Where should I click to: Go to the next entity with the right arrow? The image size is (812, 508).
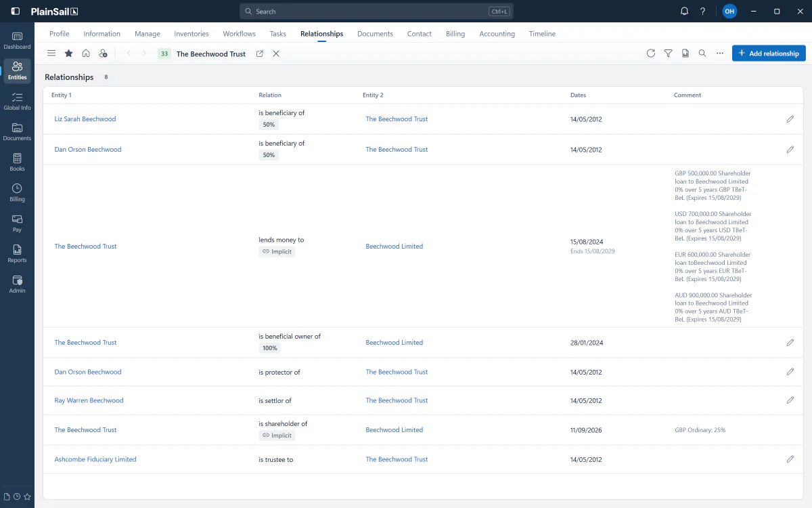[144, 54]
